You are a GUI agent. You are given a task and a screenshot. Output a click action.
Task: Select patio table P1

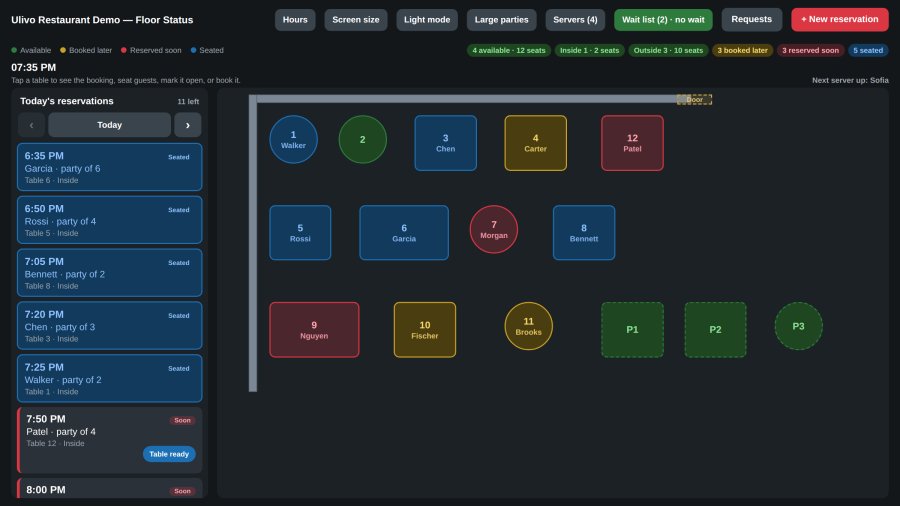coord(633,330)
